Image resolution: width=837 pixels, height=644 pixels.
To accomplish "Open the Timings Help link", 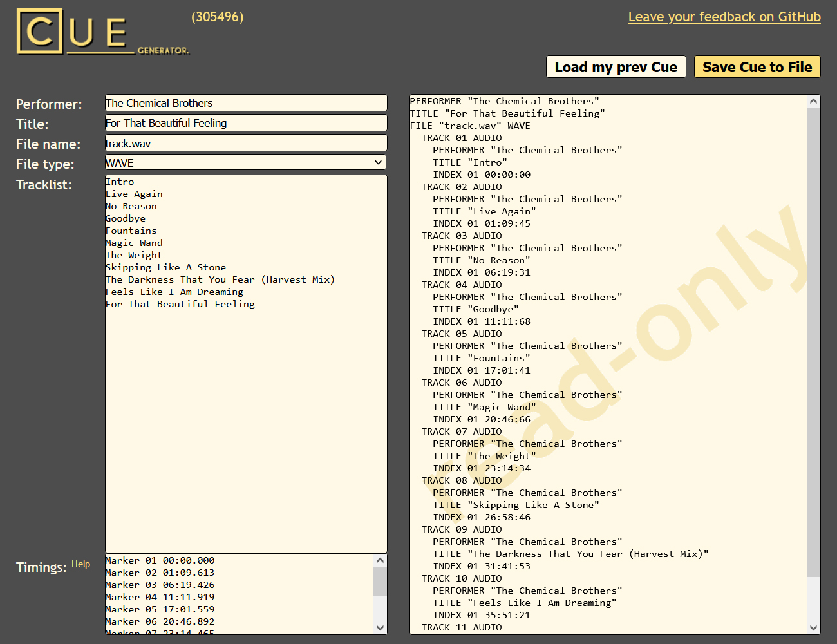I will click(80, 564).
